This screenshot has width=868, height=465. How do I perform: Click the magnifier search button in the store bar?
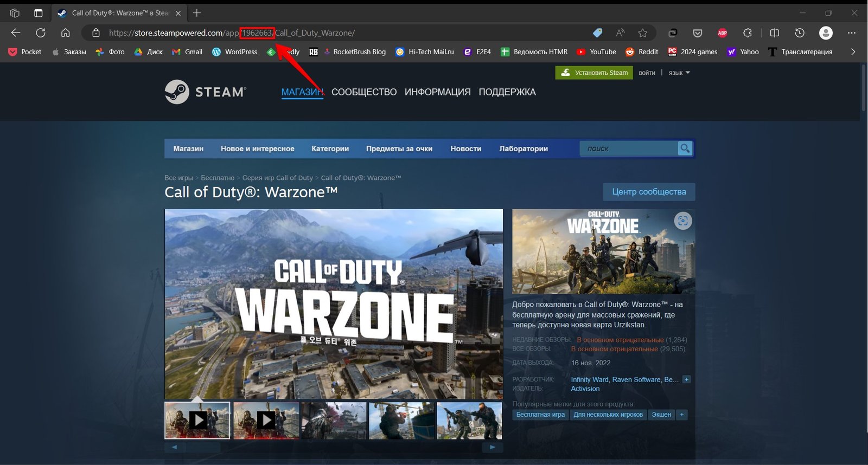coord(685,148)
